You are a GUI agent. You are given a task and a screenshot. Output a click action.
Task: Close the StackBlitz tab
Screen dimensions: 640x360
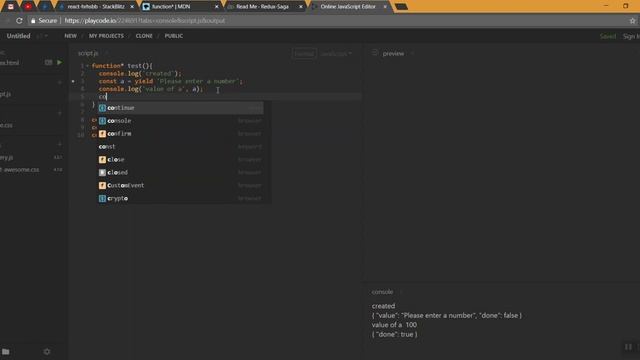[x=132, y=7]
